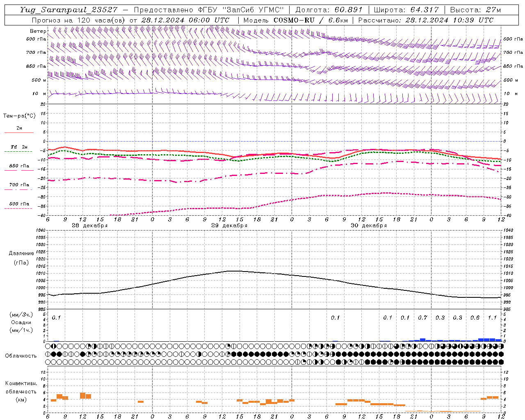Click the 30 декабря date label
This screenshot has height=420, width=525.
[368, 226]
